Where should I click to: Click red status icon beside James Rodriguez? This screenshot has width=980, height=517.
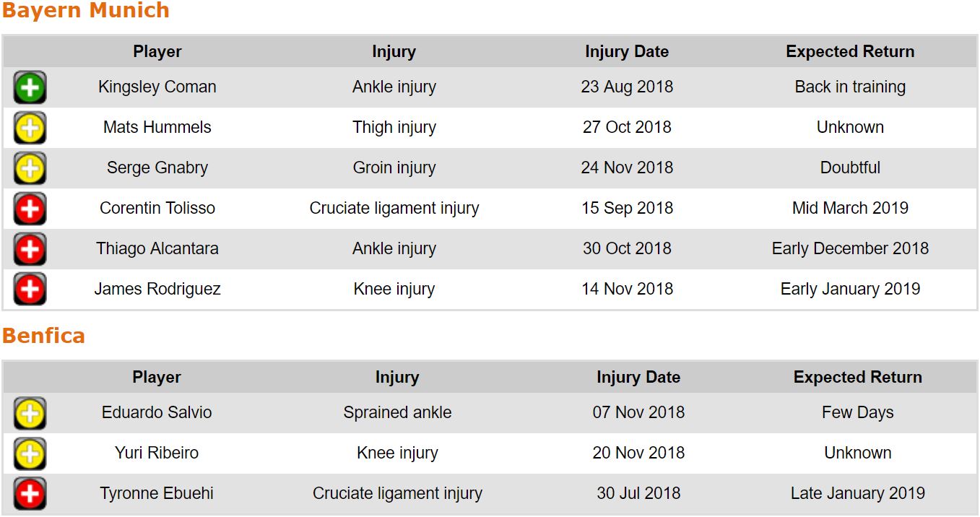tap(30, 290)
